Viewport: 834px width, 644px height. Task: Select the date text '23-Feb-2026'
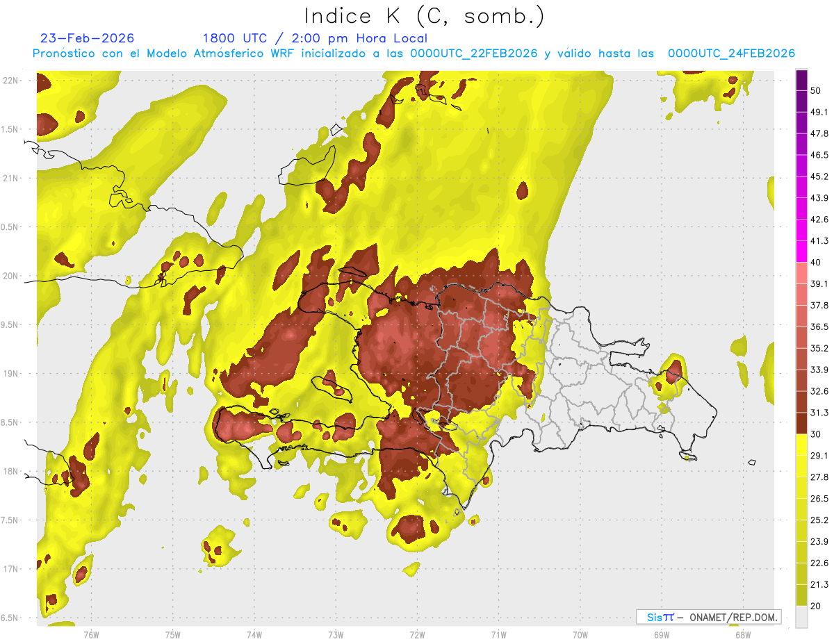[87, 38]
